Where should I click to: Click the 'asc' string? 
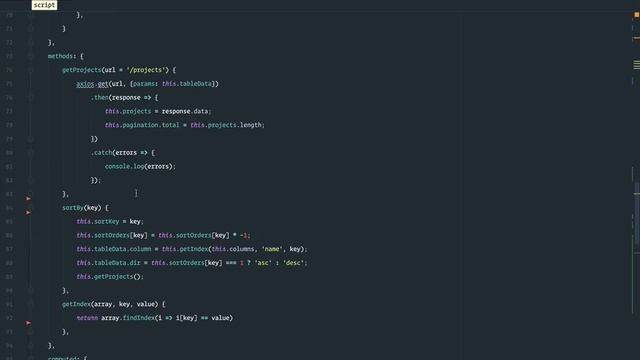[x=263, y=263]
